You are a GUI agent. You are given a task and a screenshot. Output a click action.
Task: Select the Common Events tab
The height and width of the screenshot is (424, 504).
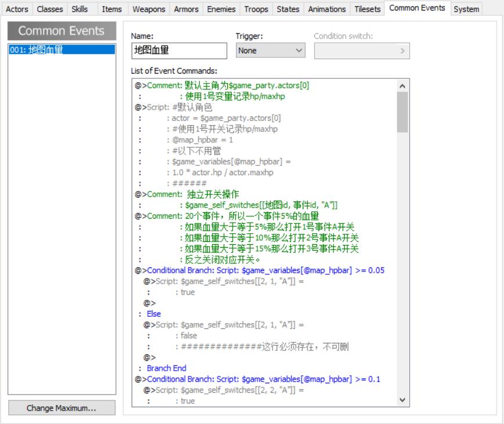pyautogui.click(x=417, y=8)
